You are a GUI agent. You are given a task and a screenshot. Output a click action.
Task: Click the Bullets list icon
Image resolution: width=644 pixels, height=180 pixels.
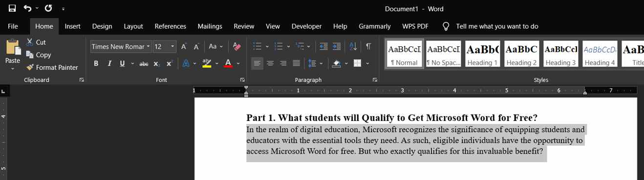point(257,46)
